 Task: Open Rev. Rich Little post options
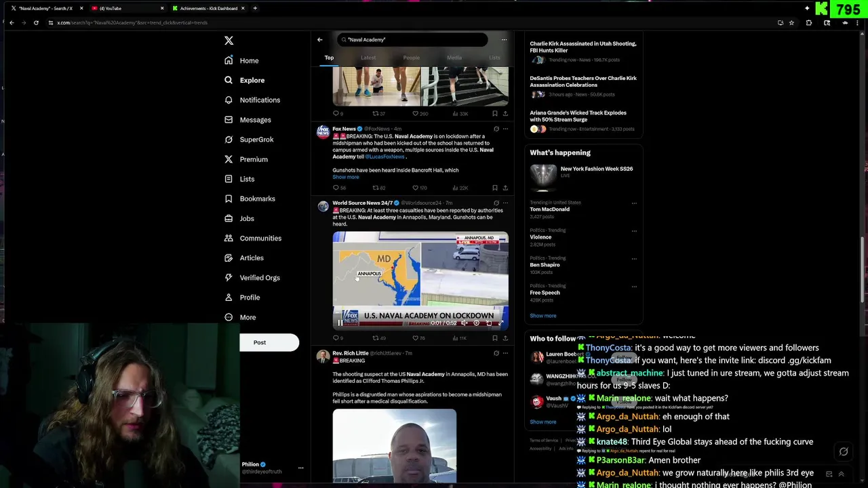(x=505, y=353)
